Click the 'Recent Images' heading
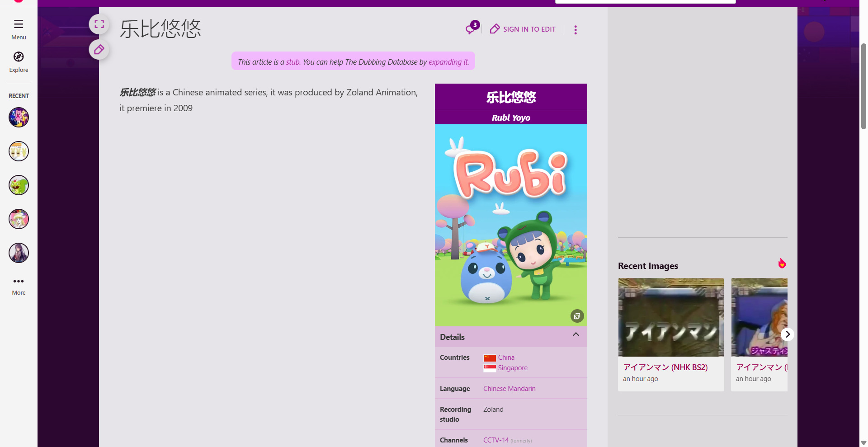Screen dimensions: 868x447 (x=648, y=266)
